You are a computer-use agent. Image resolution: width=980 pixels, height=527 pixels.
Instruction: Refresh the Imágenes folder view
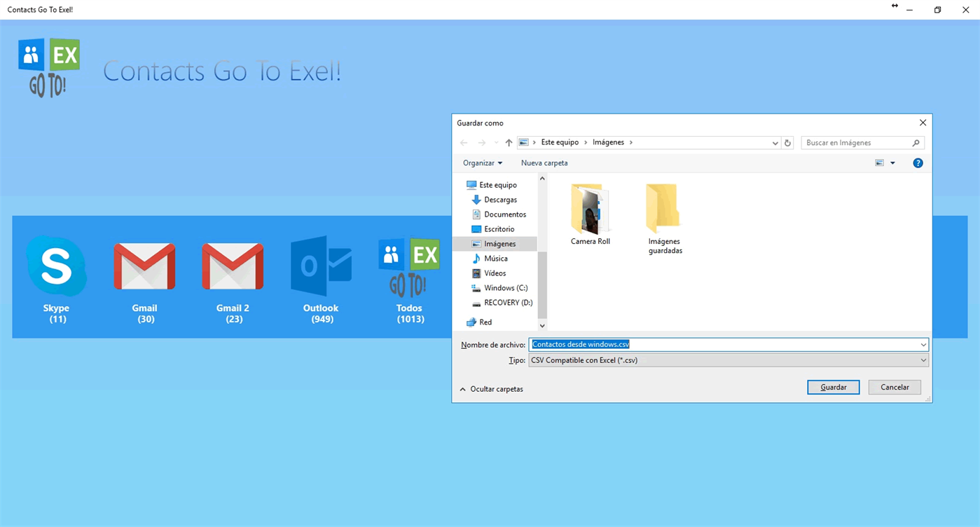pyautogui.click(x=787, y=142)
